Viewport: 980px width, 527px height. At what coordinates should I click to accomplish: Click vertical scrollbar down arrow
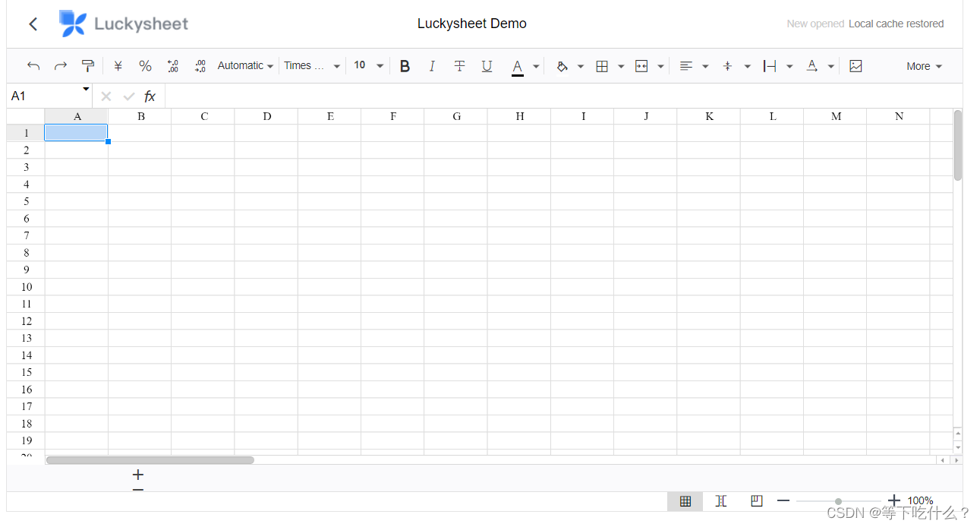958,447
